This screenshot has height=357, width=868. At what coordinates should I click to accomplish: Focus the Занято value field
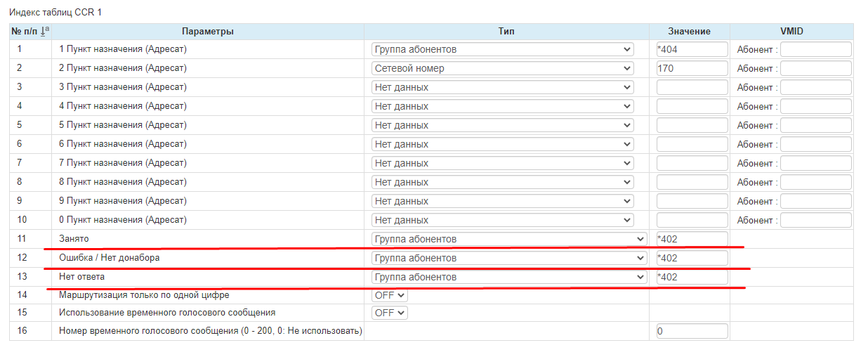(x=691, y=239)
